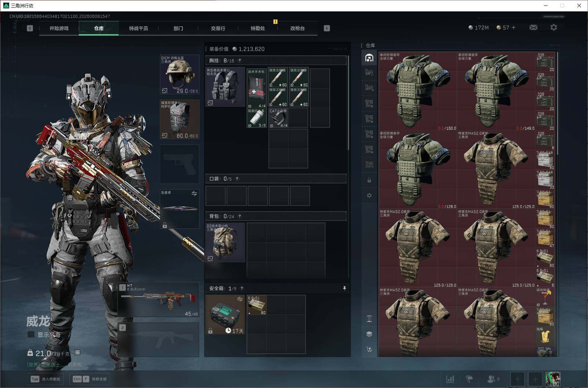Select the DICH 训练头盔 helmet slot
Image resolution: width=588 pixels, height=388 pixels.
[180, 75]
